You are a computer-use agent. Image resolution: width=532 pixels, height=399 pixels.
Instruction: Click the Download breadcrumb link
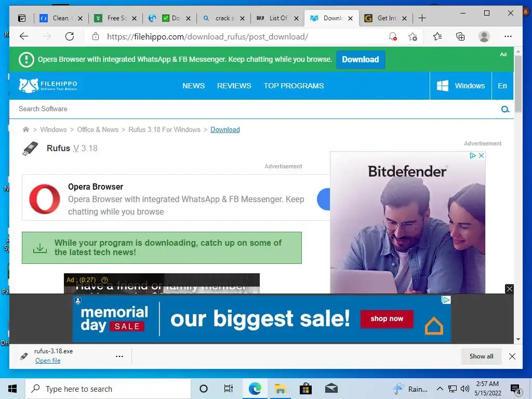pyautogui.click(x=225, y=129)
